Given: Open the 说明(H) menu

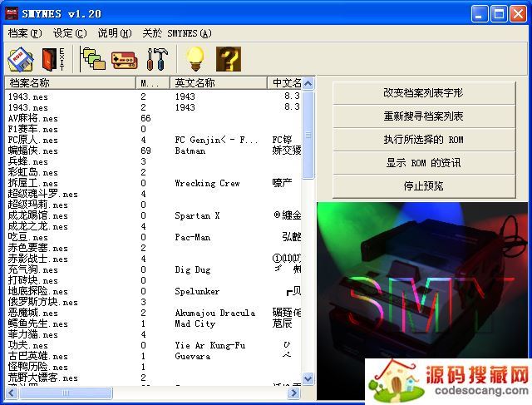Looking at the screenshot, I should [x=114, y=33].
